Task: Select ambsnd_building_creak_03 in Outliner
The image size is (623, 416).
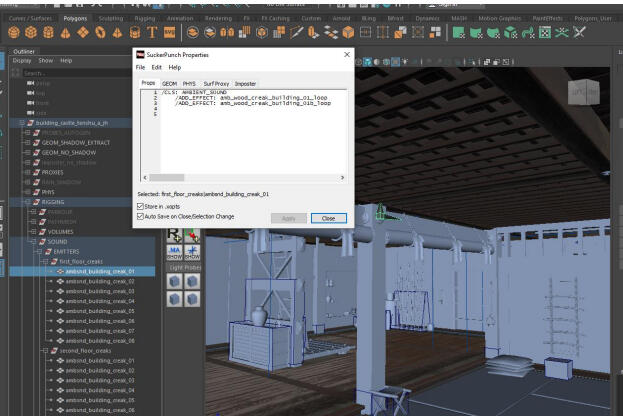Action: click(x=99, y=291)
